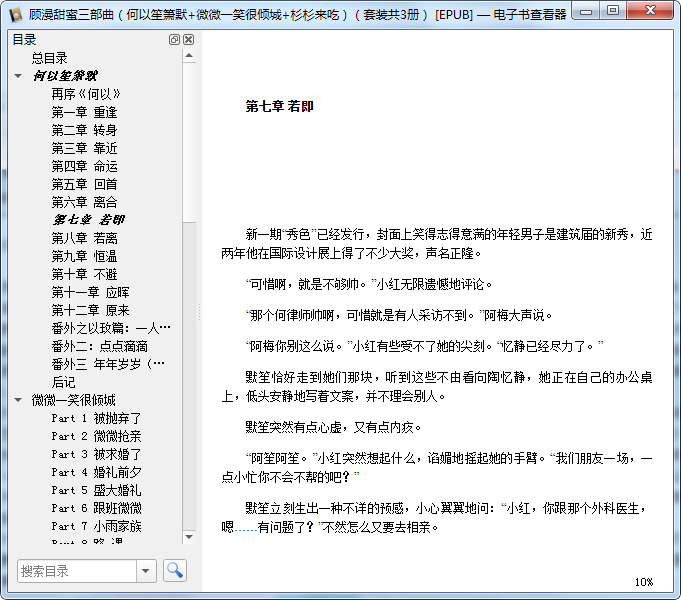
Task: Go to Part 6 跟班微微
Action: click(96, 508)
